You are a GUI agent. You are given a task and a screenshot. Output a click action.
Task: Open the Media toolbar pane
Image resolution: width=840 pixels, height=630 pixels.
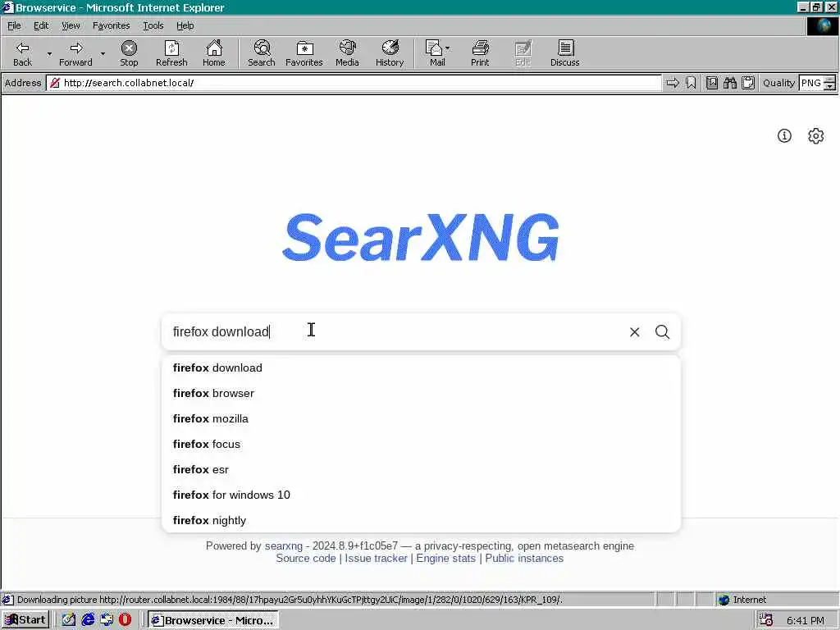[x=347, y=53]
